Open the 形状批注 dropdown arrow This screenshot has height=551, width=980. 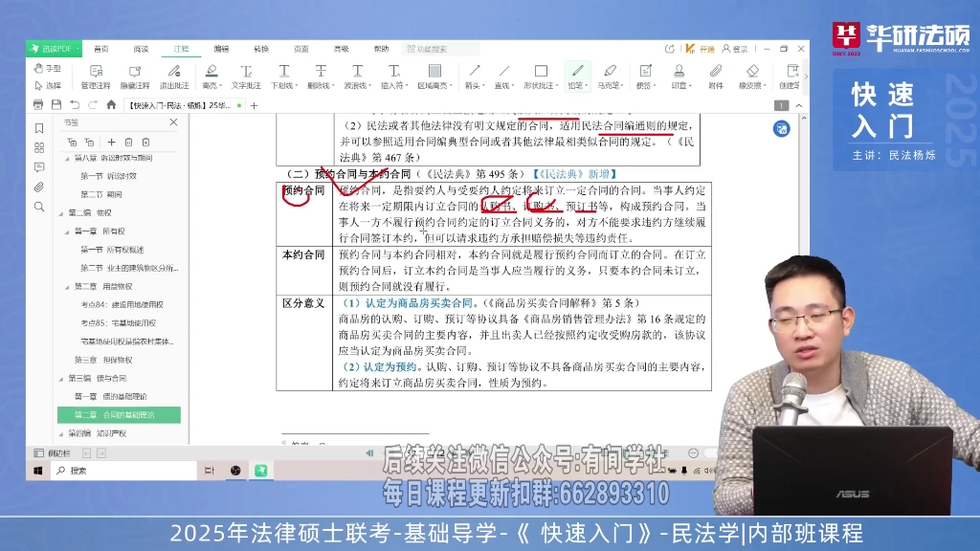tap(557, 85)
